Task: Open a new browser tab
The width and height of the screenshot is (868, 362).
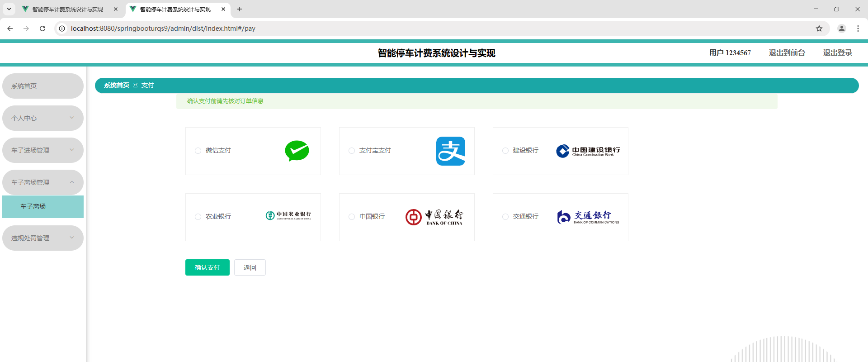Action: coord(240,9)
